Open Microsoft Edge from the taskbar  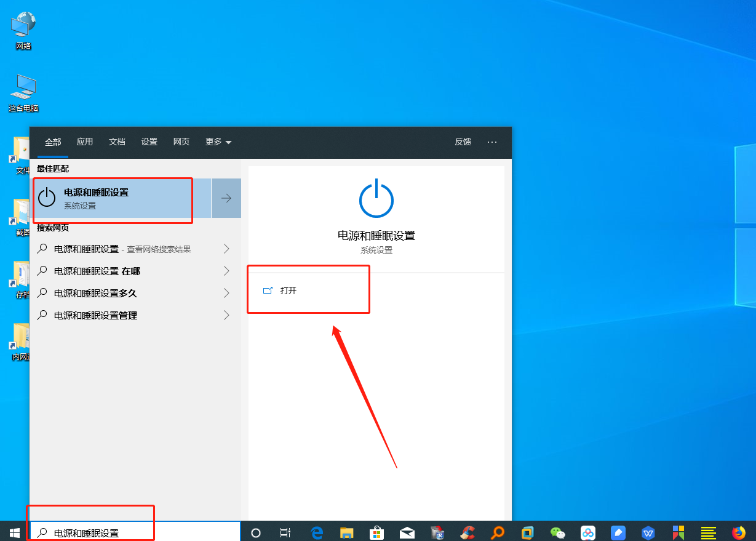pos(317,532)
